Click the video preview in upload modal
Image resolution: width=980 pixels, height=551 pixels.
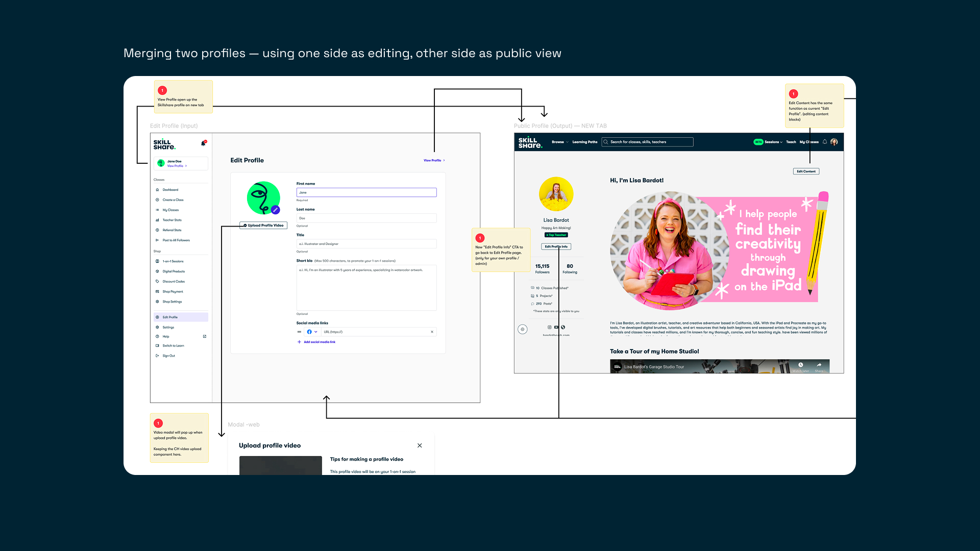tap(281, 465)
